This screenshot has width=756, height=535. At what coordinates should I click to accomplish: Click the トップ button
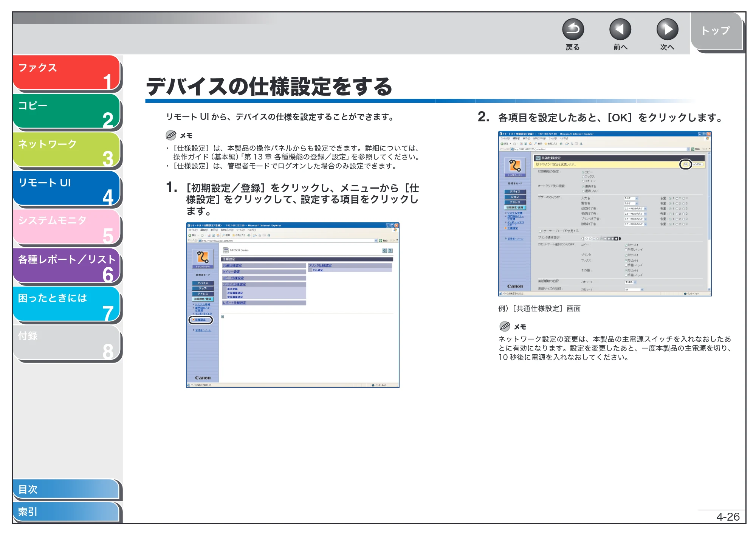716,31
